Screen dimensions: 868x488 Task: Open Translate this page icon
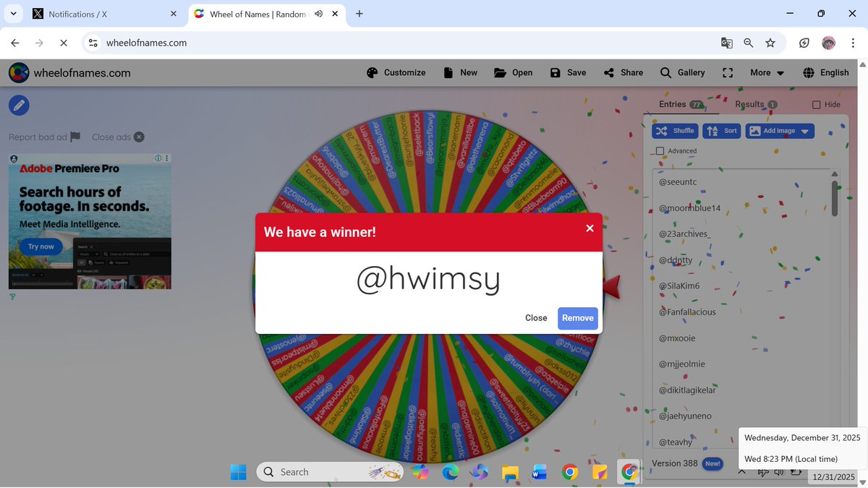(727, 43)
